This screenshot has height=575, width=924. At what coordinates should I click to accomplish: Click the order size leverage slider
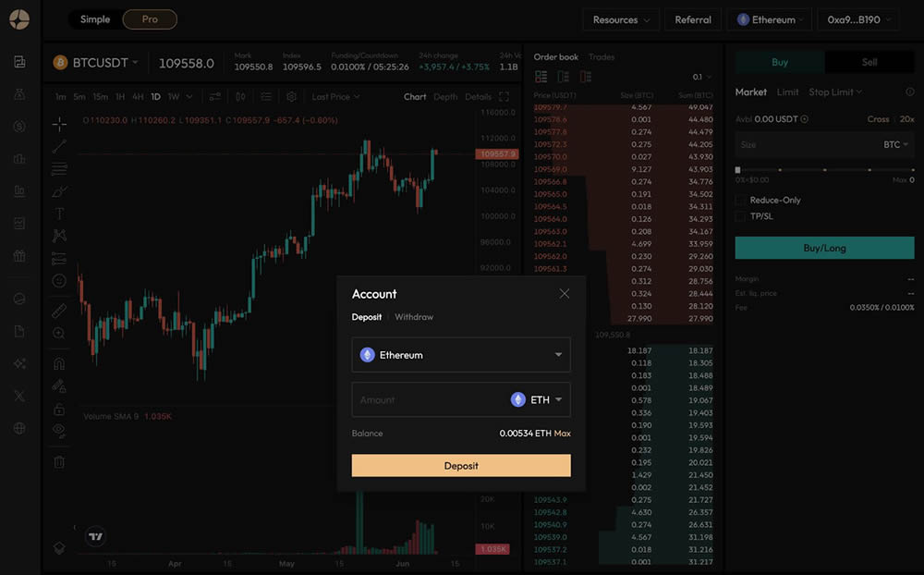click(824, 170)
